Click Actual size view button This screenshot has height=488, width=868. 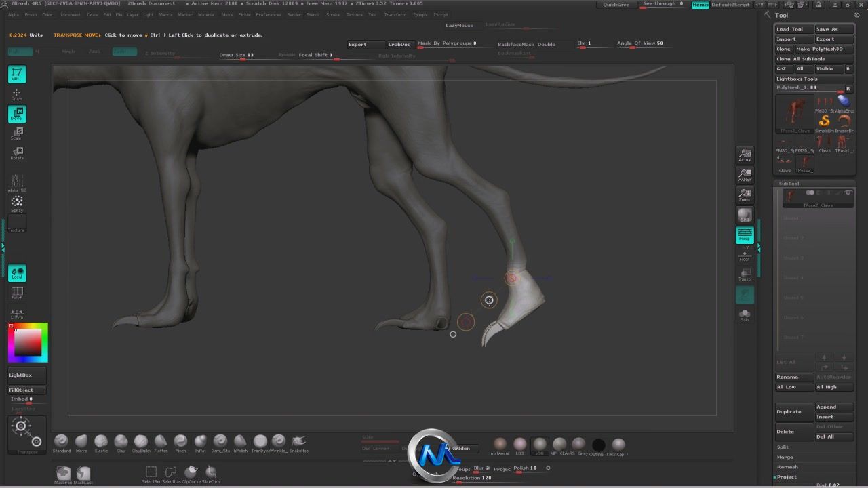pyautogui.click(x=745, y=155)
